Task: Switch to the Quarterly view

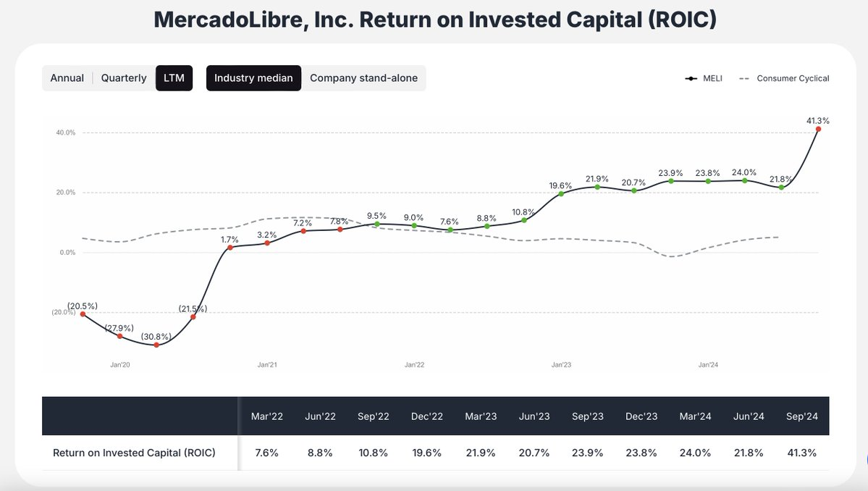Action: (x=122, y=77)
